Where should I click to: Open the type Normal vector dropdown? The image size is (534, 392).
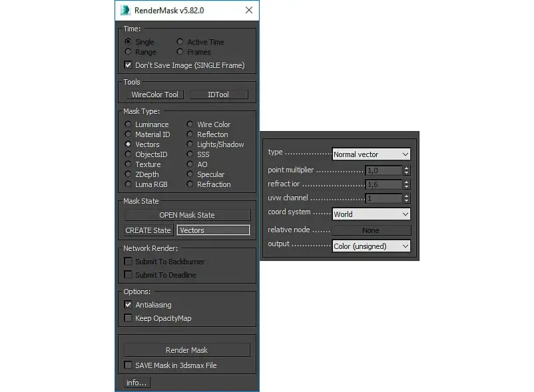371,154
